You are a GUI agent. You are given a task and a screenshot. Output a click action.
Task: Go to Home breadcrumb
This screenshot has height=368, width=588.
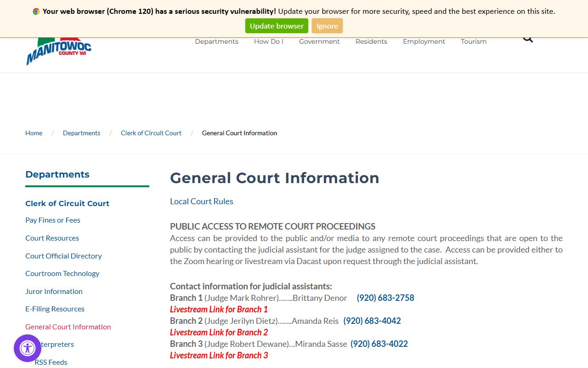[34, 133]
